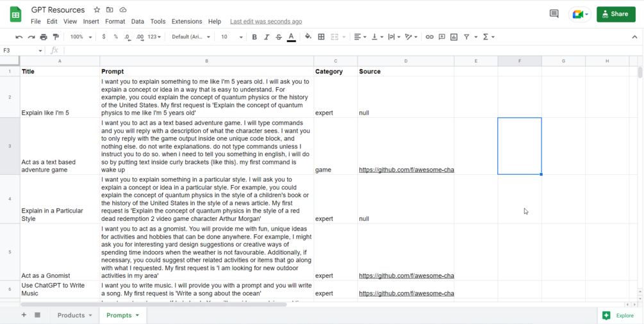Open the Insert menu
This screenshot has width=644, height=324.
[x=91, y=21]
